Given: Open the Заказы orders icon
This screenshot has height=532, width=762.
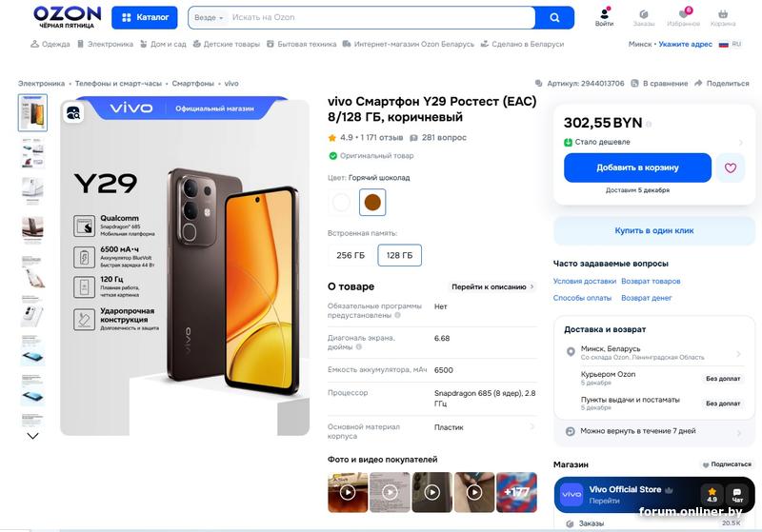Looking at the screenshot, I should coord(644,16).
